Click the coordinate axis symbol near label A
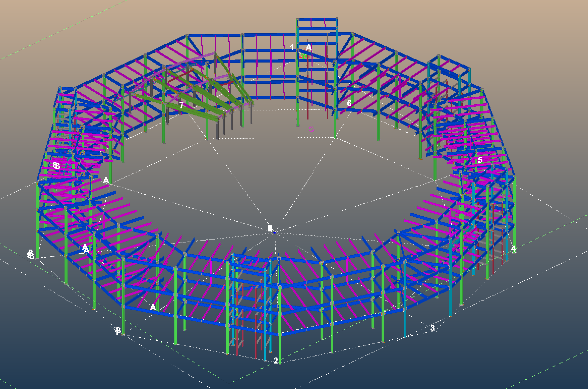The width and height of the screenshot is (588, 389). coord(304,56)
